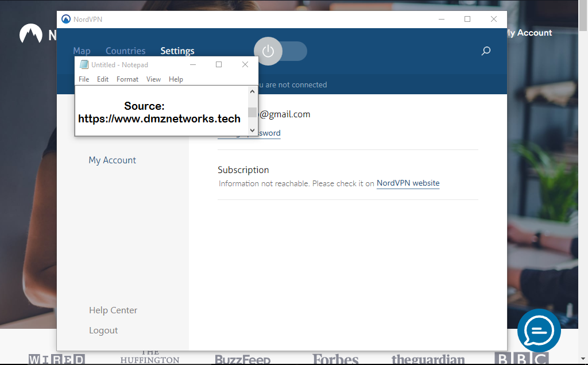
Task: Click theguardian logo on webpage
Action: (428, 359)
